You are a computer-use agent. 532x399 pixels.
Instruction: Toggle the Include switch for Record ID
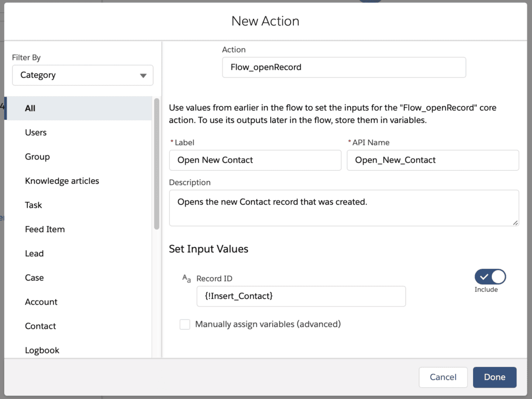[490, 277]
